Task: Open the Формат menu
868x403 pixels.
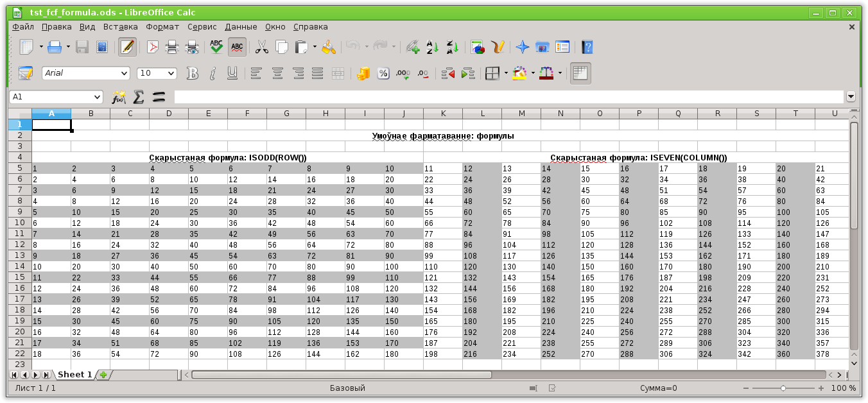Action: click(x=162, y=27)
